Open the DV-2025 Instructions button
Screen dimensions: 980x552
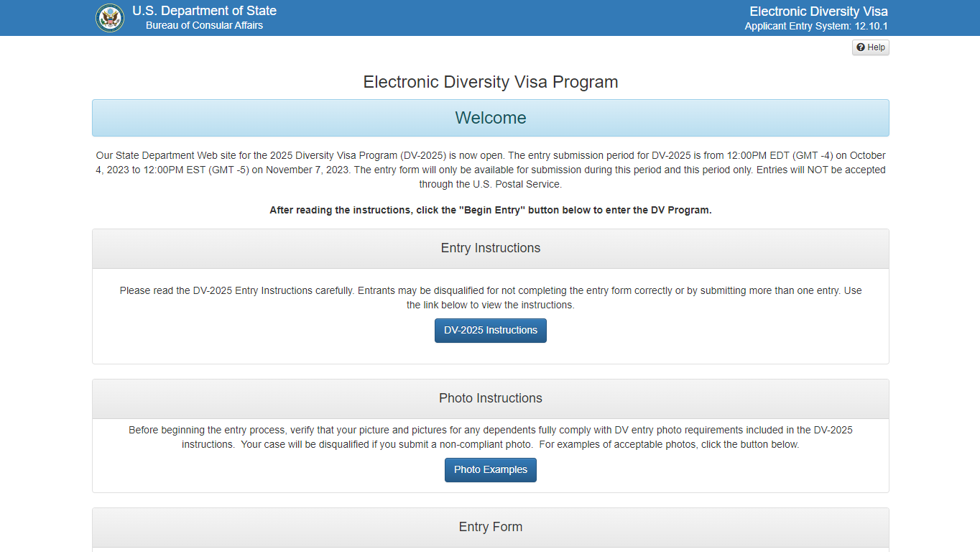click(491, 331)
